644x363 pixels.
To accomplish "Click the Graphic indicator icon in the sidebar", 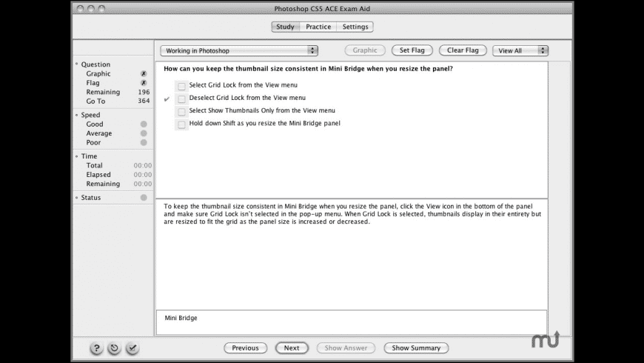I will pos(144,73).
